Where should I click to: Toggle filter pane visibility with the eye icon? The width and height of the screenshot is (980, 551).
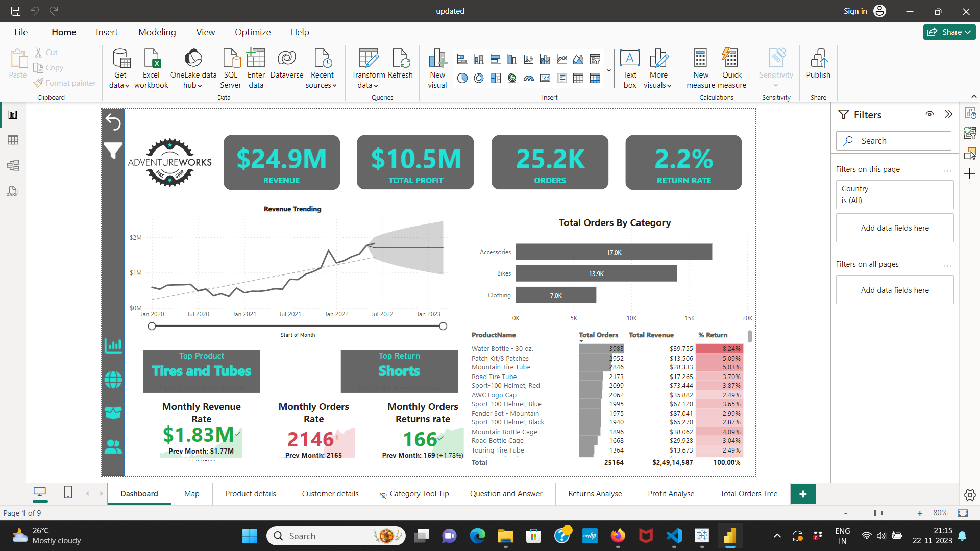(x=929, y=114)
